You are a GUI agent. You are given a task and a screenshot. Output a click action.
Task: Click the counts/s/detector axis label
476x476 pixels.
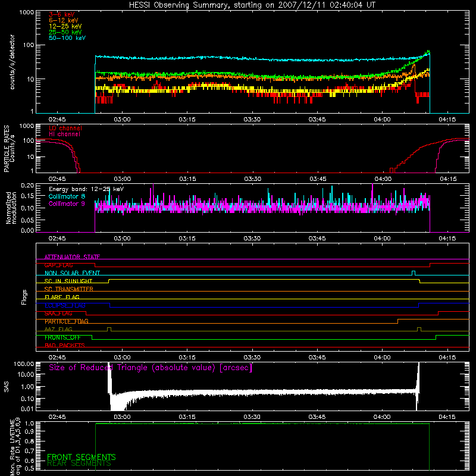(x=12, y=62)
